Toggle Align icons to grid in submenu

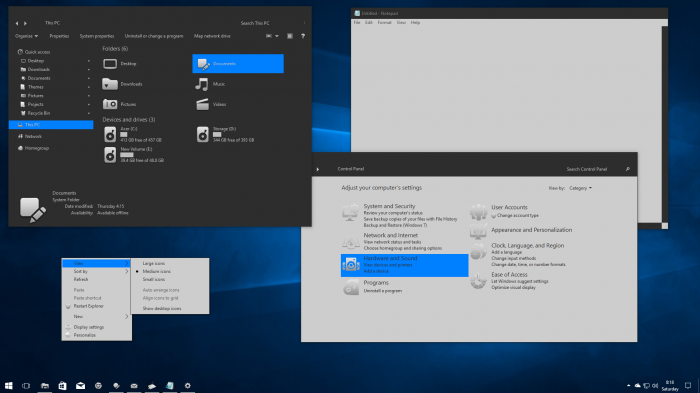pos(160,298)
